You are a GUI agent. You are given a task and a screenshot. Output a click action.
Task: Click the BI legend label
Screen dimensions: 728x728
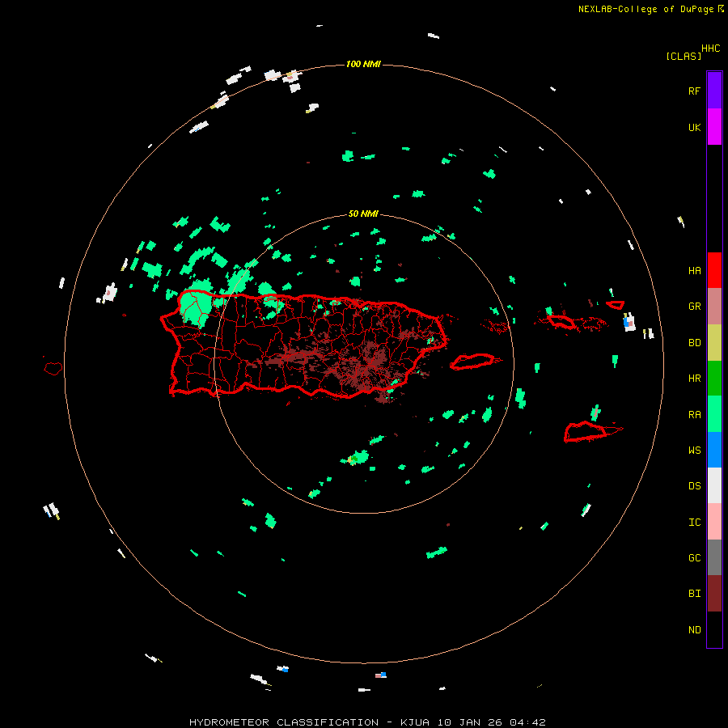694,594
